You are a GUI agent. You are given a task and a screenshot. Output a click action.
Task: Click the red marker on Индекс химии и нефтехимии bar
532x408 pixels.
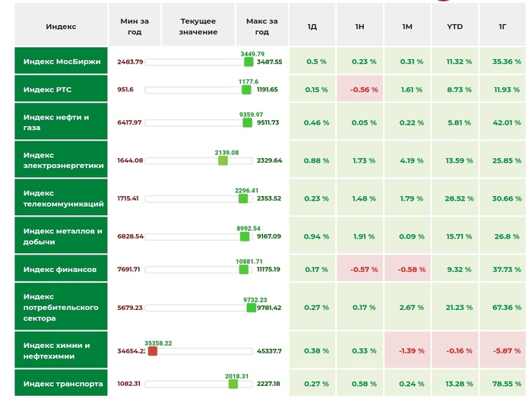pos(152,351)
